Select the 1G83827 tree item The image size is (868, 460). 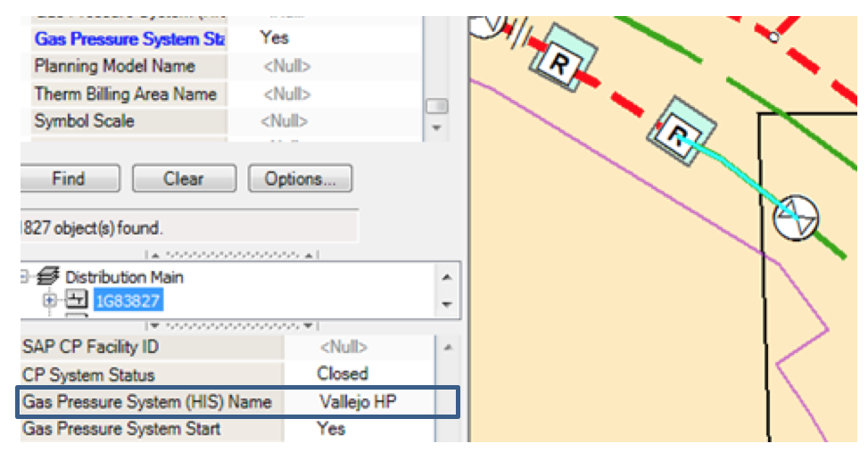128,301
